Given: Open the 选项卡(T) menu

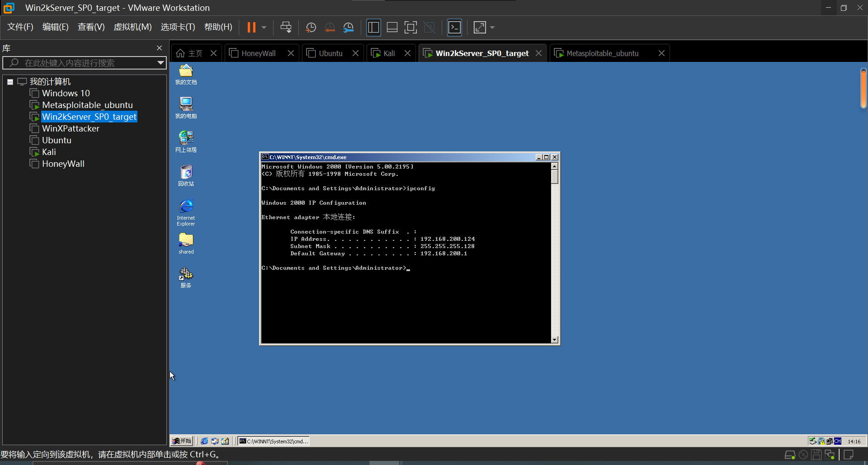Looking at the screenshot, I should click(x=178, y=27).
